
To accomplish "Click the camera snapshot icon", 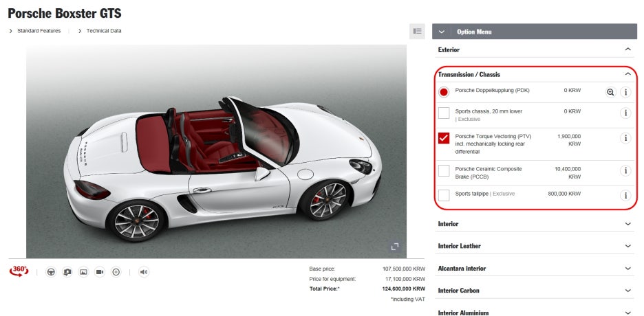I will click(67, 272).
